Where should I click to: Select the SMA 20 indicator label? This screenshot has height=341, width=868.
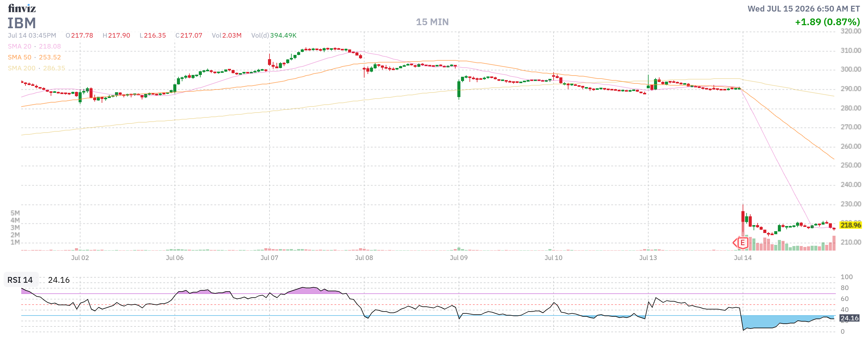[19, 46]
